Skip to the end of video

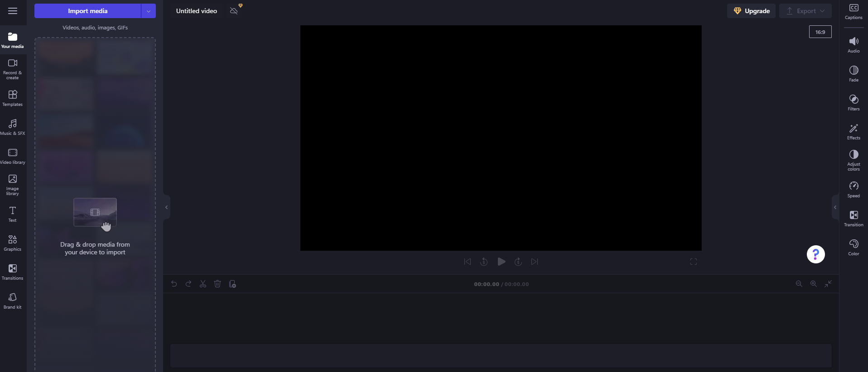[535, 262]
